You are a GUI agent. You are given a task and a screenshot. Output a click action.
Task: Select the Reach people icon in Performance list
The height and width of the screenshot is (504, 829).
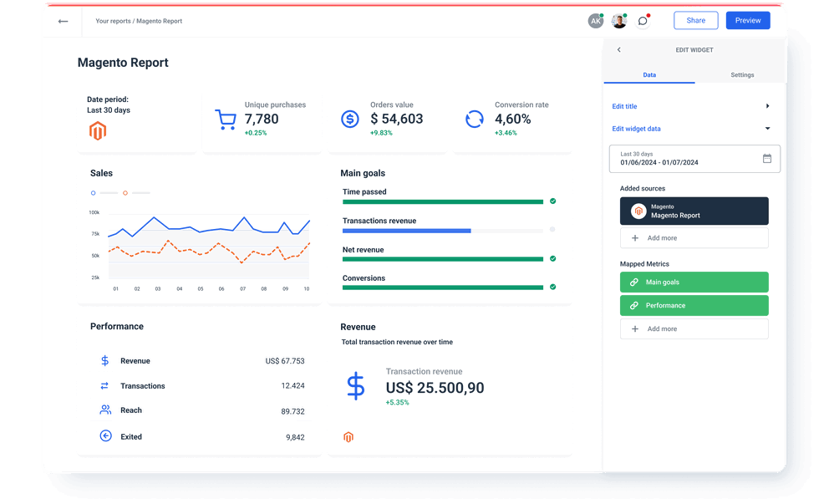(x=104, y=410)
